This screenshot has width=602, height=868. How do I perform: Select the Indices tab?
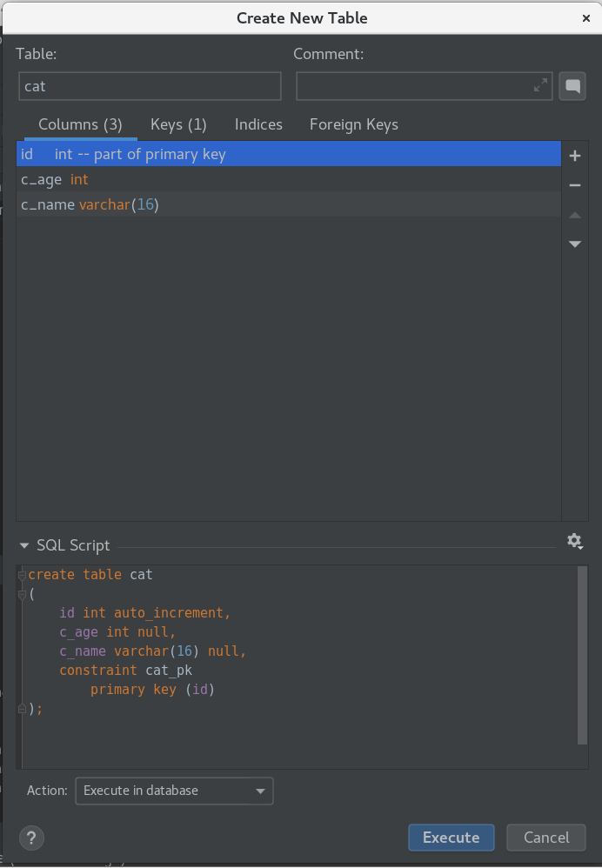pyautogui.click(x=258, y=124)
